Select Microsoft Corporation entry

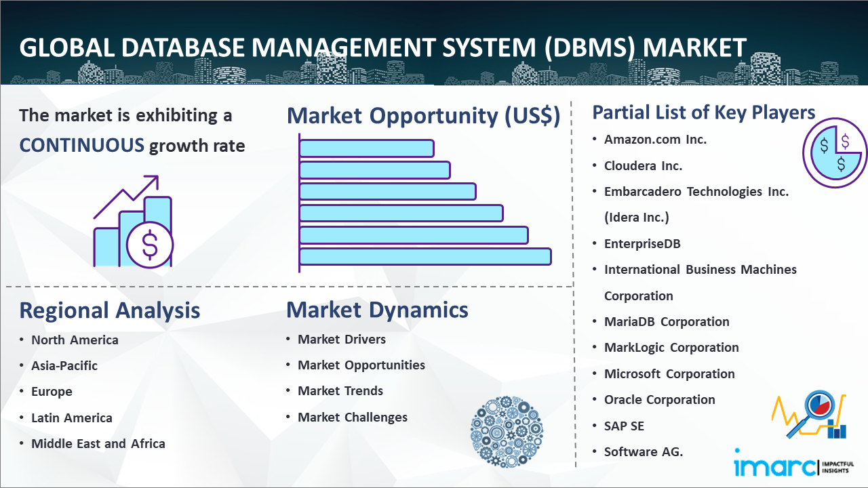coord(669,373)
